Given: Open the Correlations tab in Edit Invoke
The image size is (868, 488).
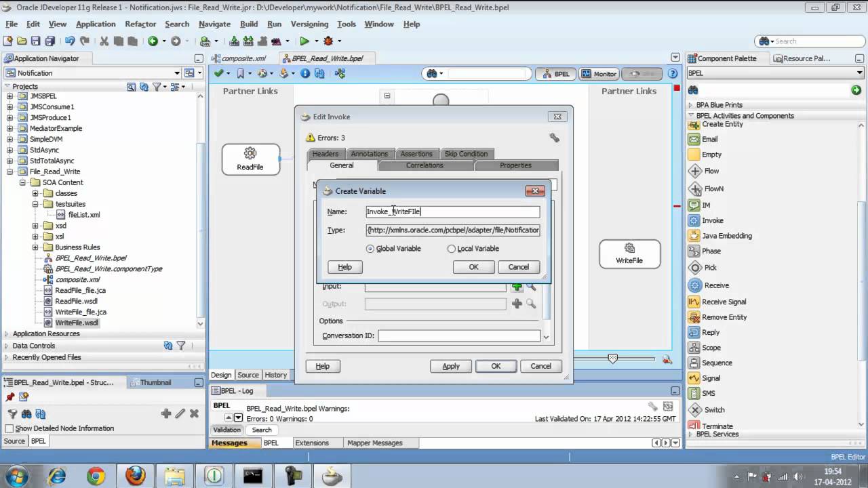Looking at the screenshot, I should coord(425,165).
